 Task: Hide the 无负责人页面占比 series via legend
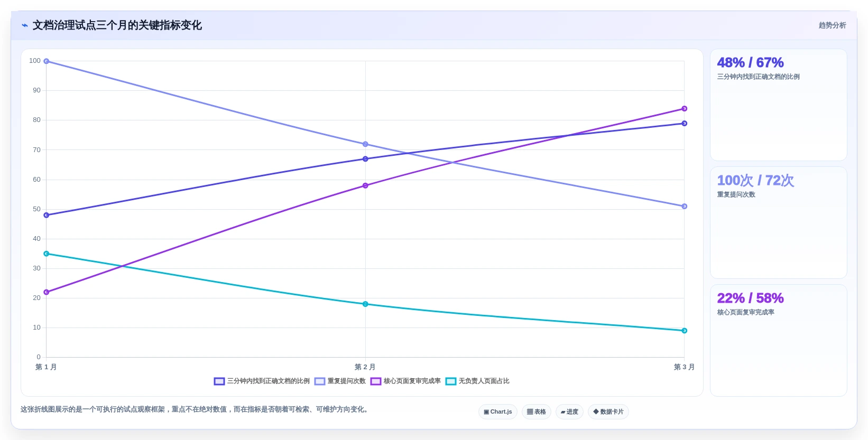477,381
